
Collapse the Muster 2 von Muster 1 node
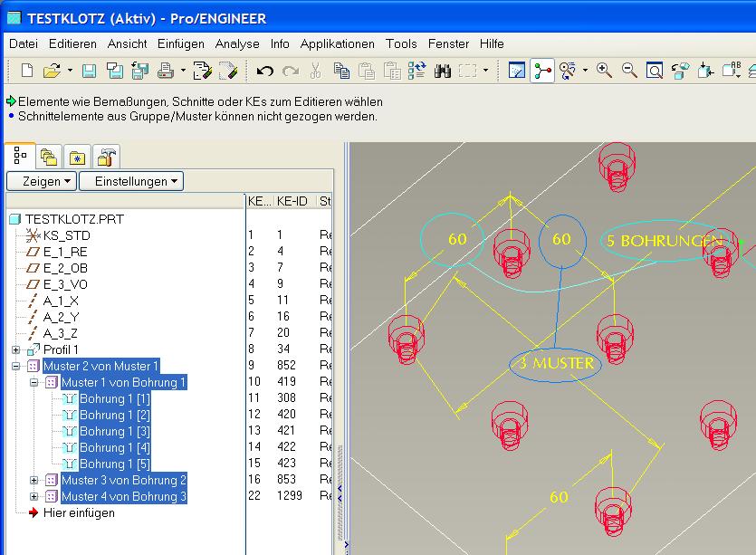[x=16, y=367]
